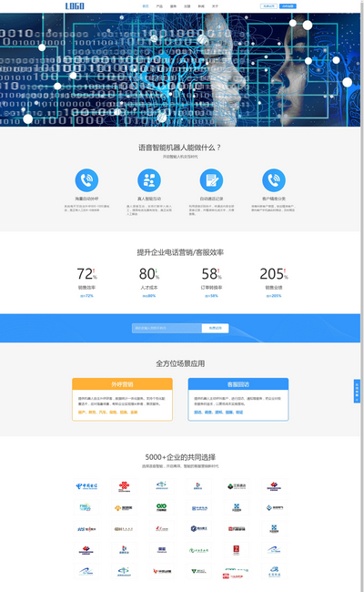Click the 205% 销售业绩 statistic
364x592 pixels.
pyautogui.click(x=274, y=282)
